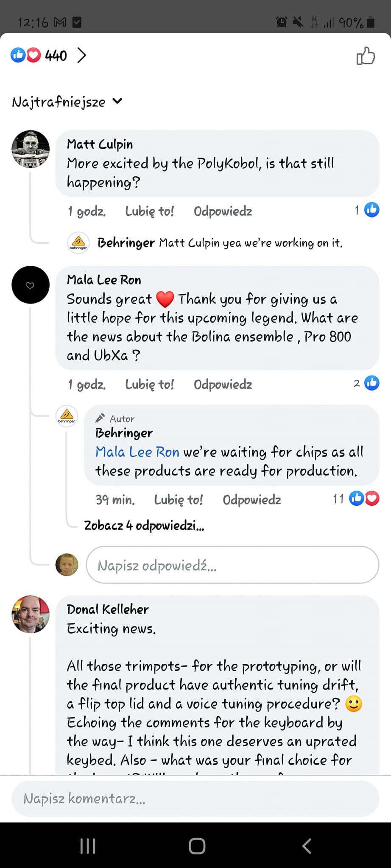Tap Odpowiedz under Mala Lee Ron's comment

pyautogui.click(x=223, y=384)
